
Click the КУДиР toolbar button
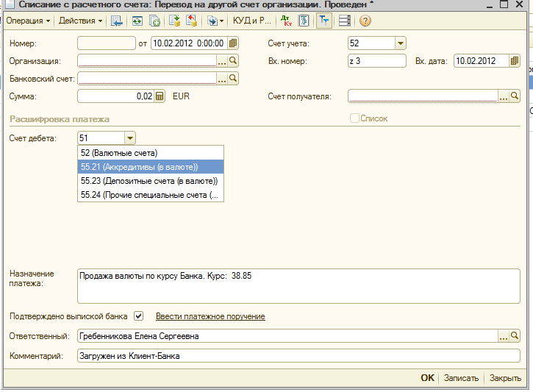pyautogui.click(x=251, y=21)
